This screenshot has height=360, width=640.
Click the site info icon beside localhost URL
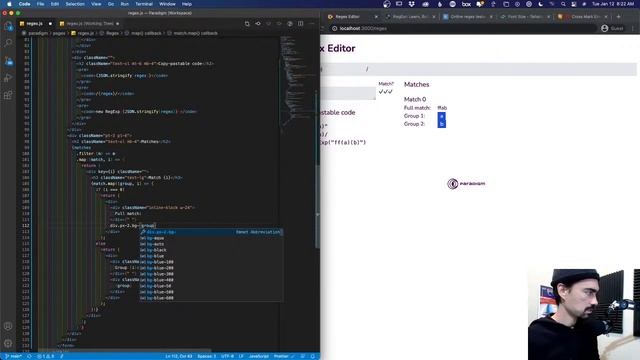[334, 29]
